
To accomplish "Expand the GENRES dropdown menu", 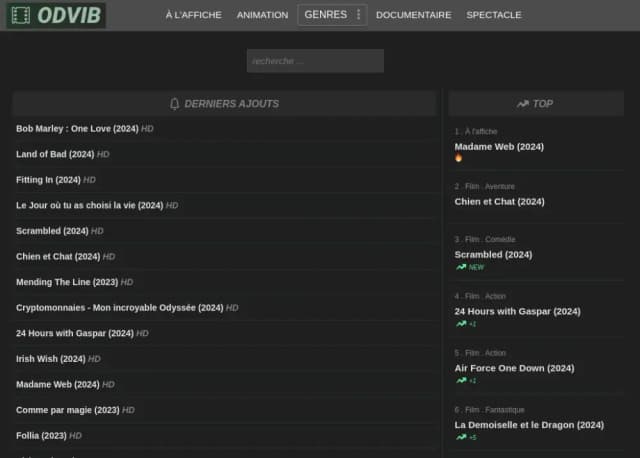I will pyautogui.click(x=332, y=15).
